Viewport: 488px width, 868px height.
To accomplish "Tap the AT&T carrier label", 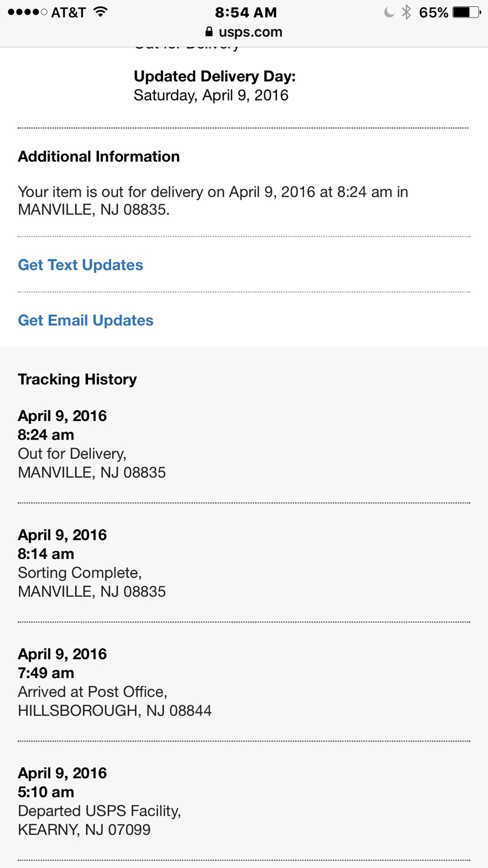I will pos(68,12).
